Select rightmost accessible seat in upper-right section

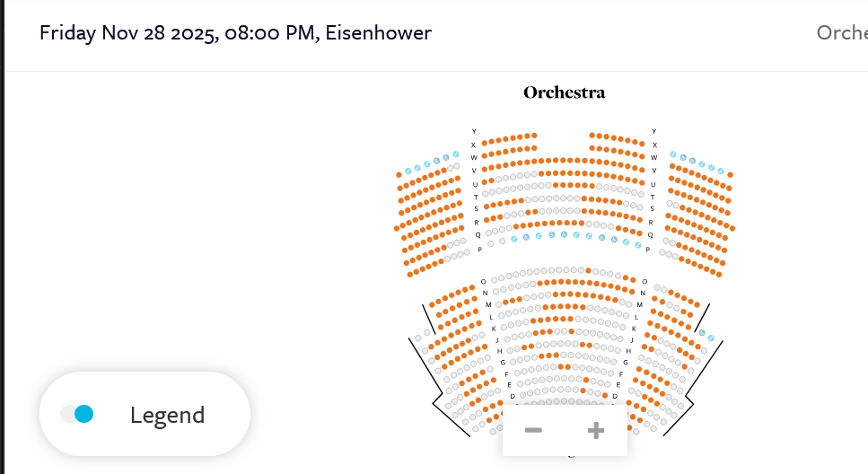point(720,171)
